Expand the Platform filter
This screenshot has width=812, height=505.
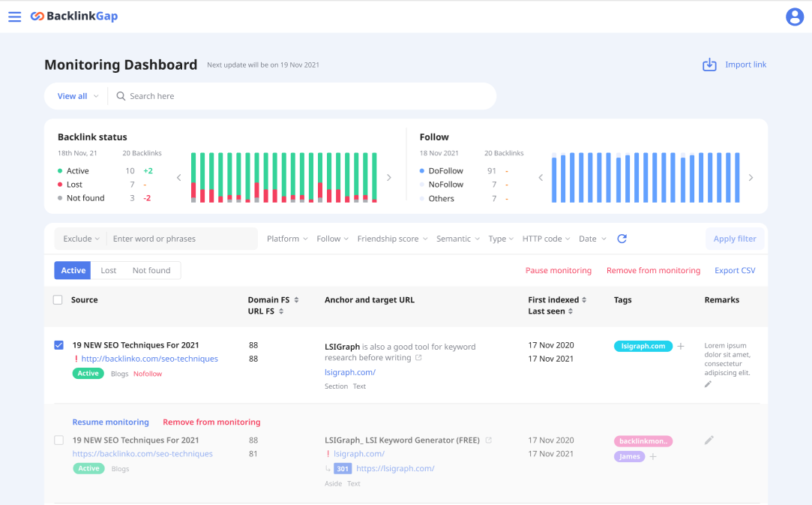point(287,239)
